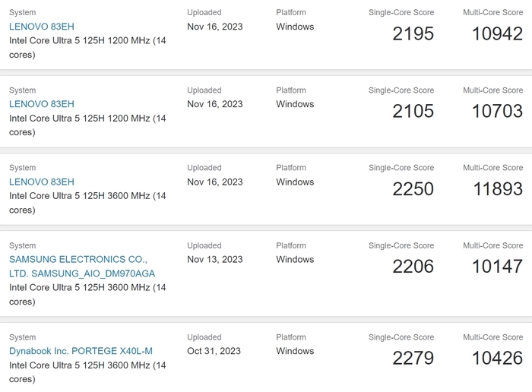Click the multi-core score 11893

point(497,188)
